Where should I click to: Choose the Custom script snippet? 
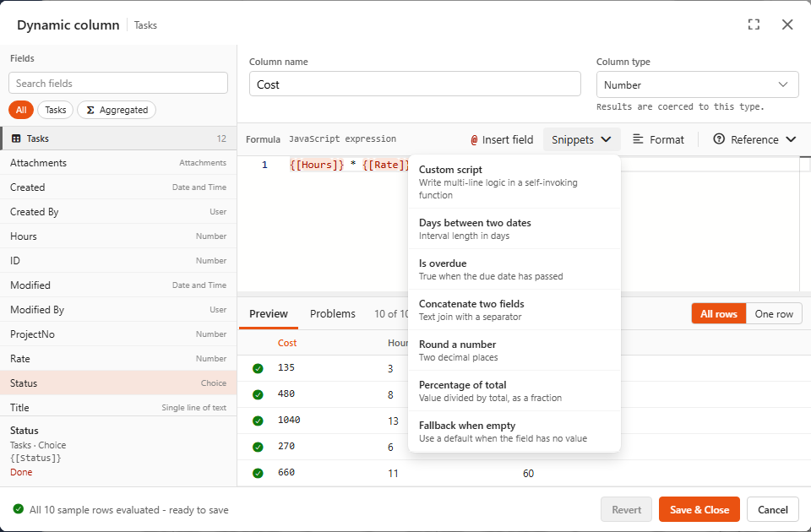point(514,182)
